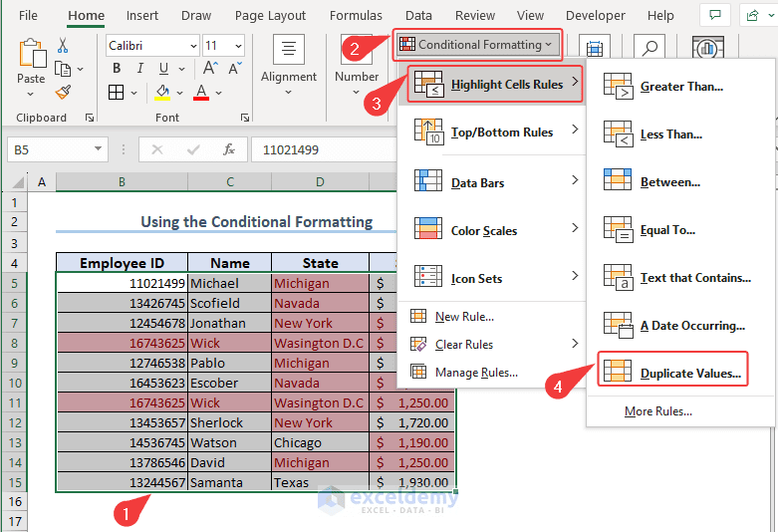Switch to the Formulas tab
Screen dimensions: 778x532
coord(356,15)
